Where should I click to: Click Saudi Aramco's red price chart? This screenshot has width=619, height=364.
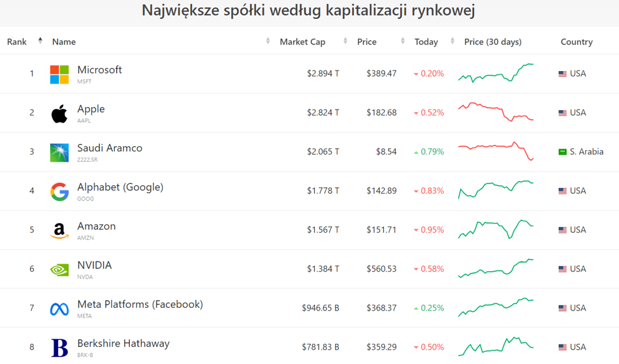pyautogui.click(x=496, y=151)
